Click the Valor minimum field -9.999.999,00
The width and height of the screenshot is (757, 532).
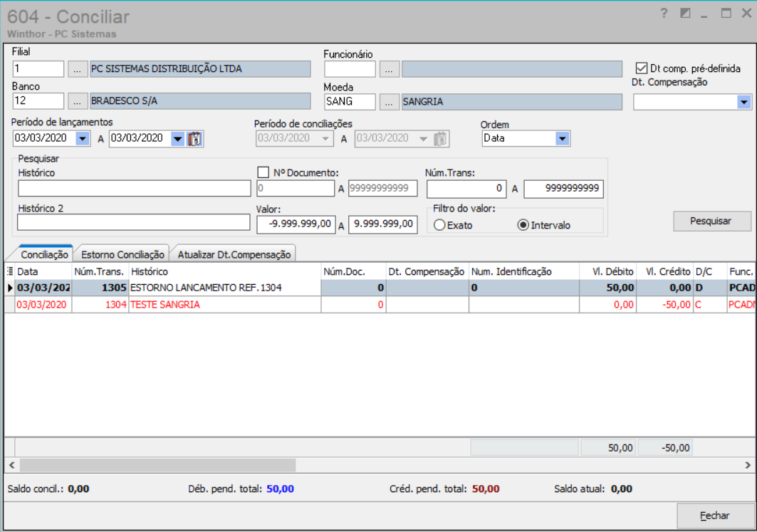(x=296, y=224)
